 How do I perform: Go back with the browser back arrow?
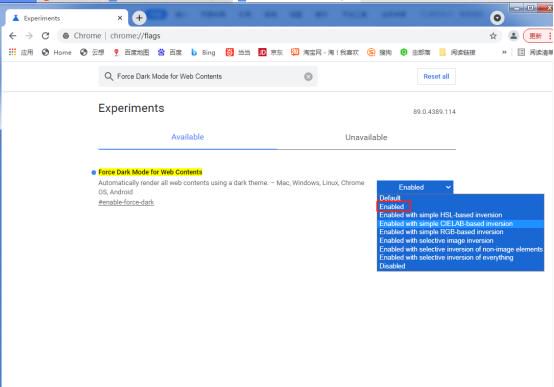pos(13,36)
